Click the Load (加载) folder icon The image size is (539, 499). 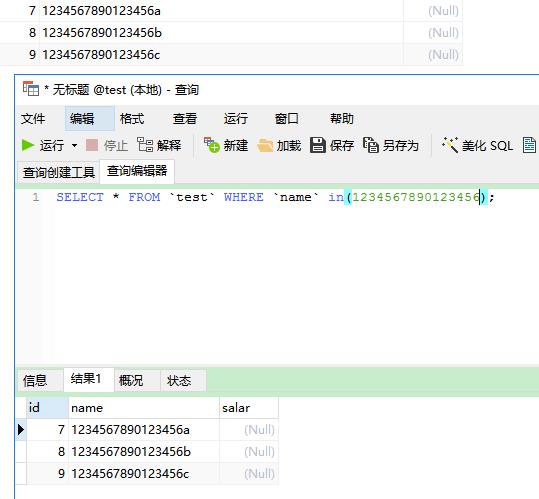(x=265, y=146)
